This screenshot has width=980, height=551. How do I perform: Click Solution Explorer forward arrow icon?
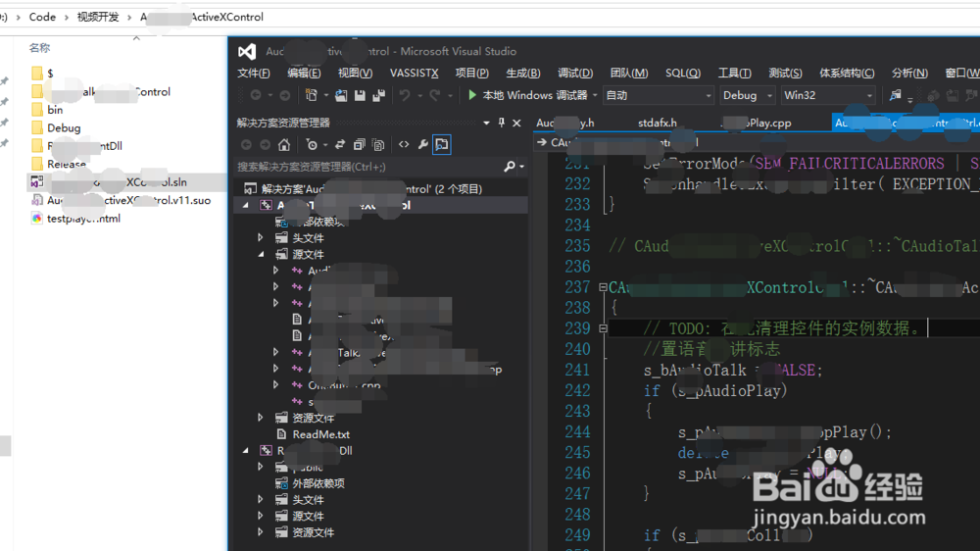(x=265, y=144)
